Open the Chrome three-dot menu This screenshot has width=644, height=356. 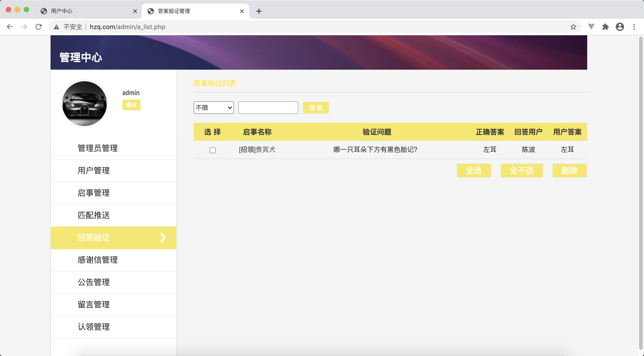click(634, 27)
